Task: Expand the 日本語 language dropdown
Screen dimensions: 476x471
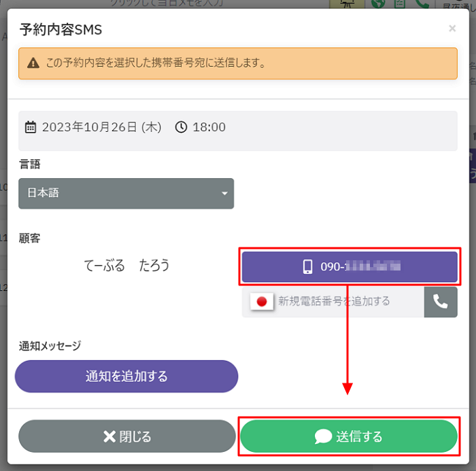Action: 126,193
